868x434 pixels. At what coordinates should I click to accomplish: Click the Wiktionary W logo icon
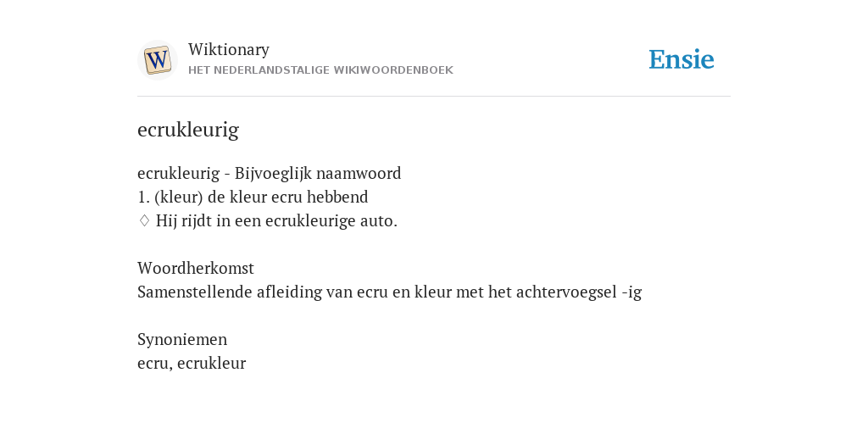[157, 60]
